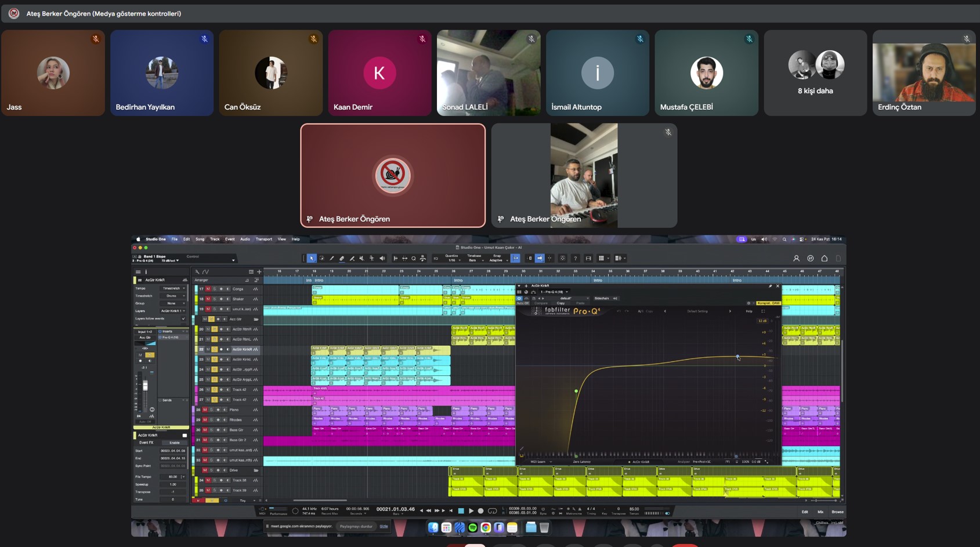Solo the AcGtr KırıkR track
Image resolution: width=980 pixels, height=547 pixels.
tap(214, 350)
